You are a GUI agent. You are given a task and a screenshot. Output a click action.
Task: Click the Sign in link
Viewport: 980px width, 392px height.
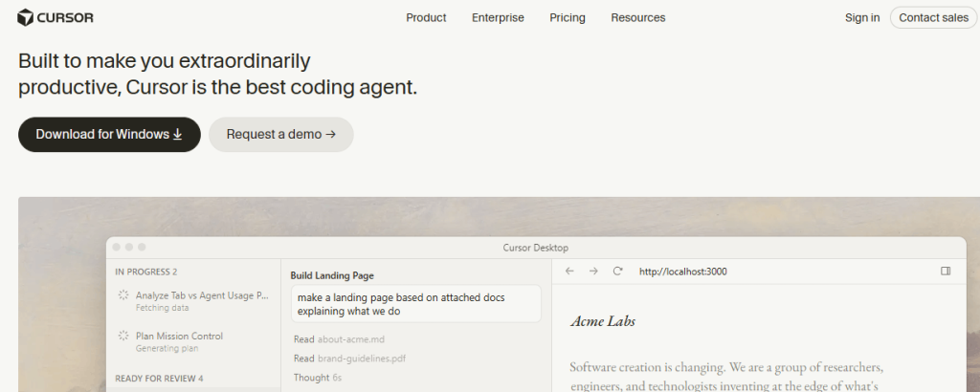[x=862, y=17]
